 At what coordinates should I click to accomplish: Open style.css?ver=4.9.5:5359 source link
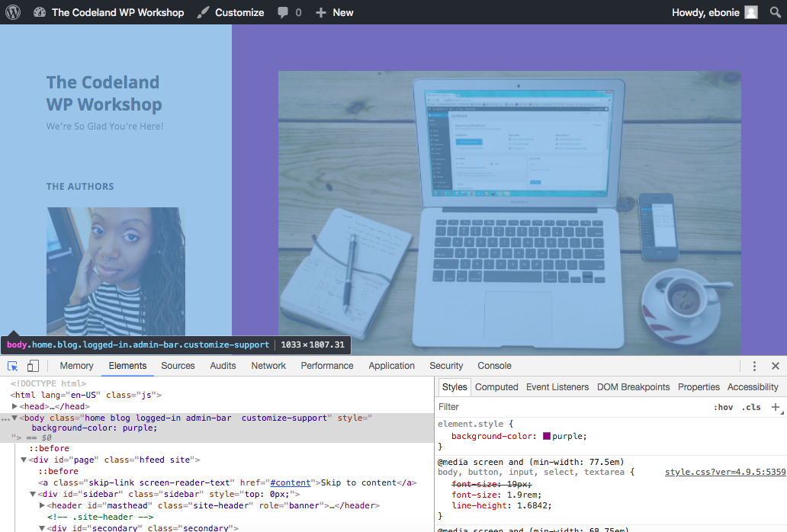(725, 472)
